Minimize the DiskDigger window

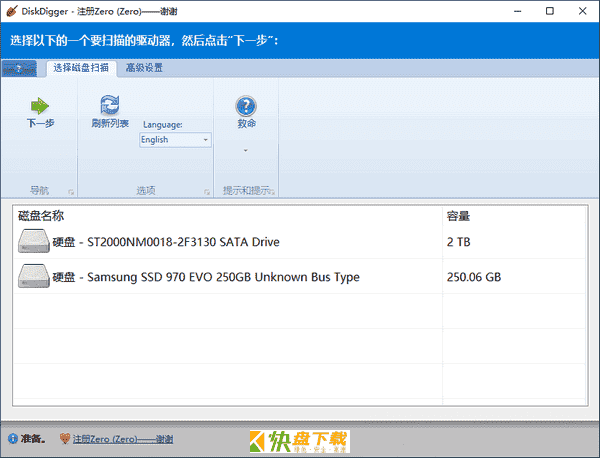(517, 11)
